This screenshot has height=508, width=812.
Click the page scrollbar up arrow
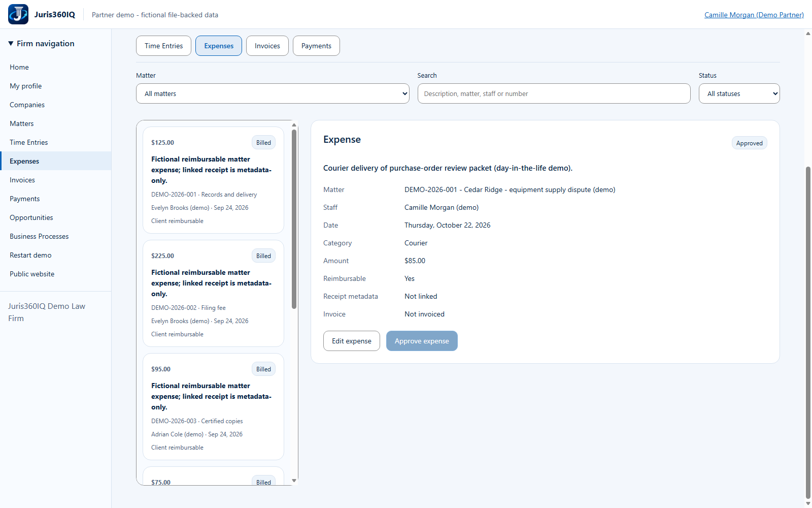click(x=808, y=34)
